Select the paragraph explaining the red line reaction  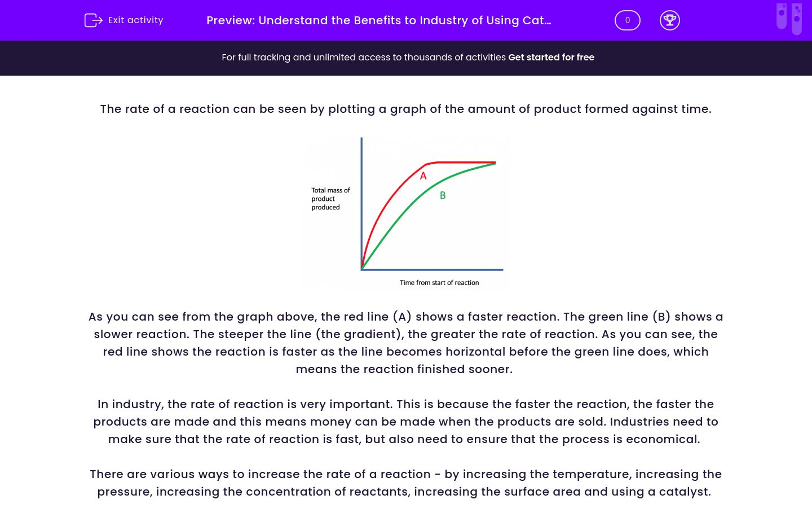click(405, 343)
